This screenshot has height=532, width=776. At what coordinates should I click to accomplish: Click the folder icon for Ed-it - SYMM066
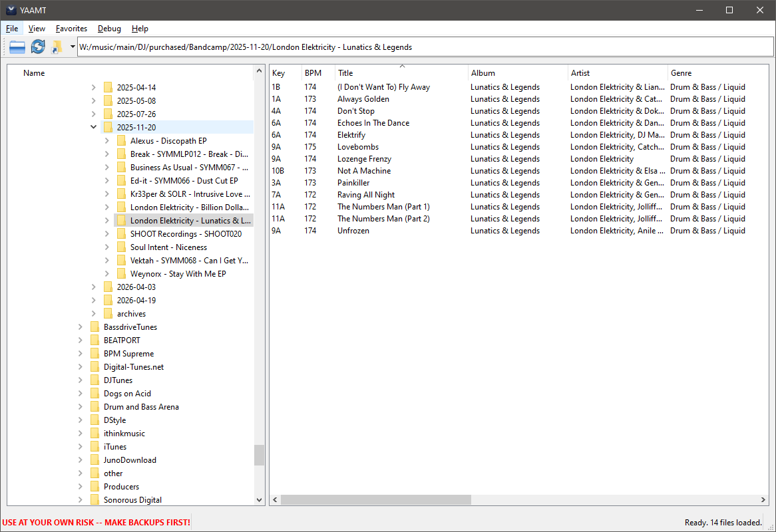coord(121,180)
